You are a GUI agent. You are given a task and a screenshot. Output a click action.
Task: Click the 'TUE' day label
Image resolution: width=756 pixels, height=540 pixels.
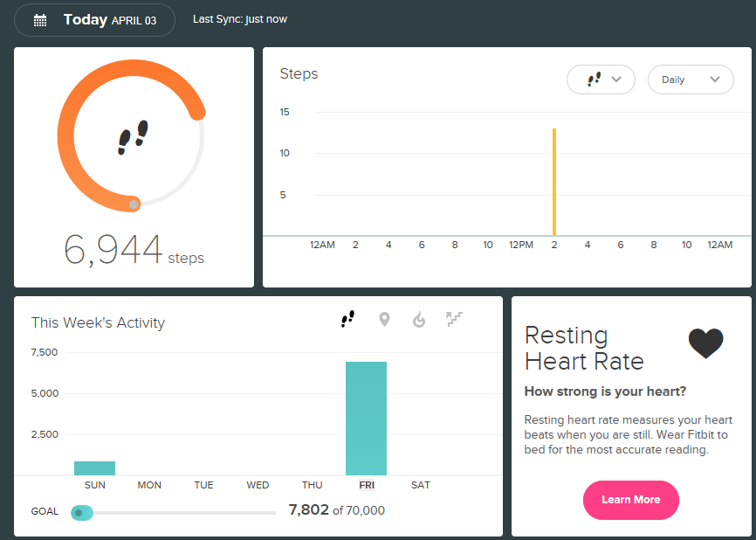[203, 485]
